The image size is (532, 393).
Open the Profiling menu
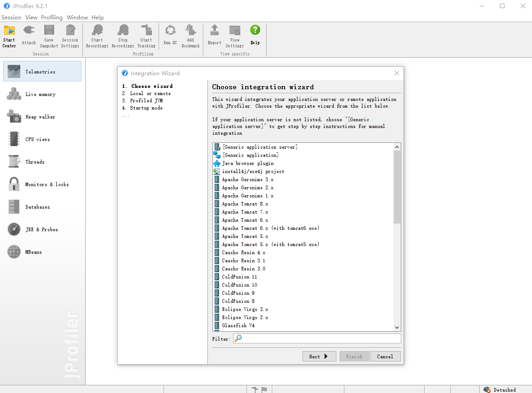click(x=52, y=17)
